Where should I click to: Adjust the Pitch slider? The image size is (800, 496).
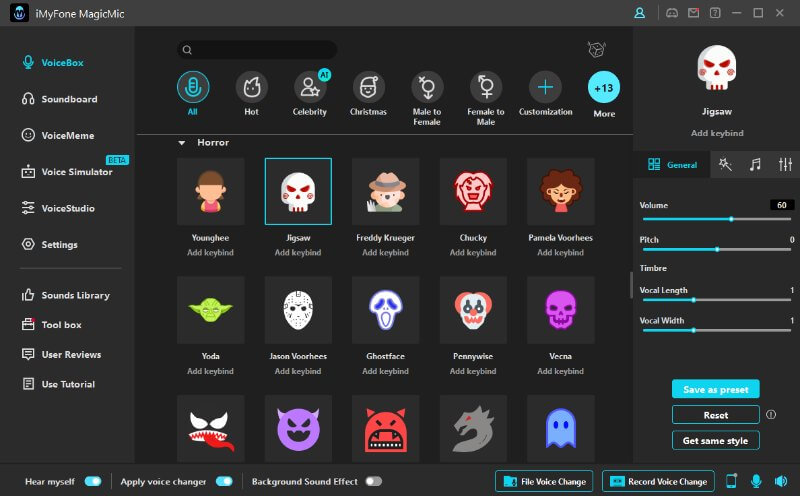716,250
